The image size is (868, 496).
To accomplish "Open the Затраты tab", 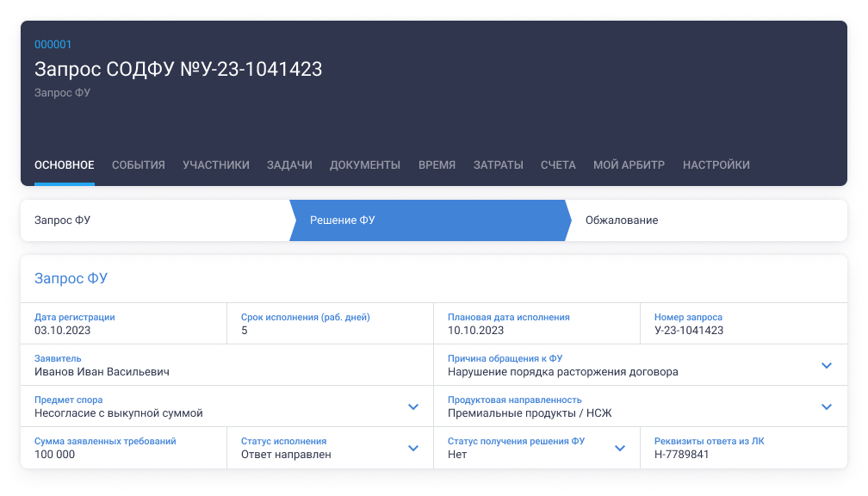I will 498,164.
